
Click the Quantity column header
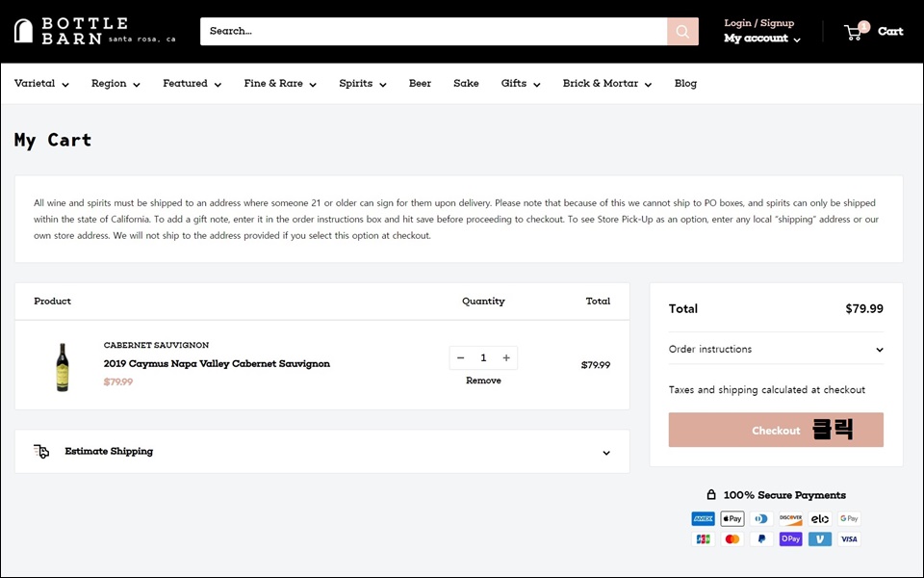(x=483, y=302)
